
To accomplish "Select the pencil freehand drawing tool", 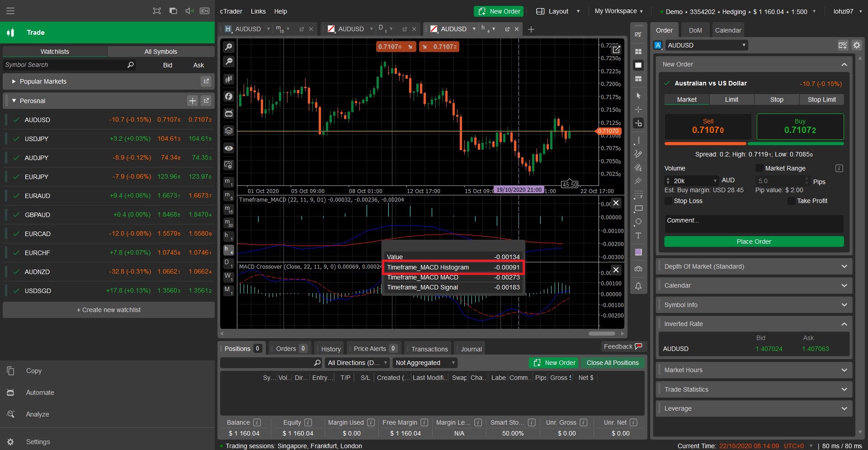I will click(x=638, y=154).
